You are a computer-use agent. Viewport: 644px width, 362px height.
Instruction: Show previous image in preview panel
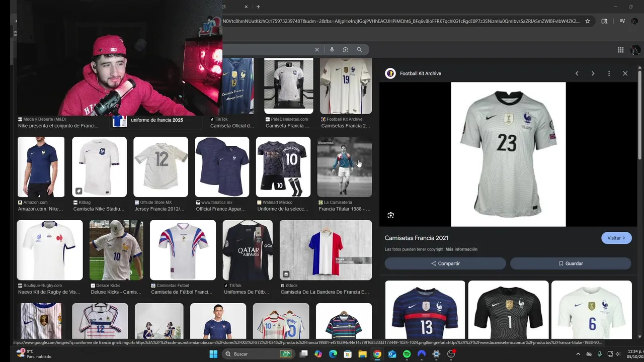click(x=577, y=73)
